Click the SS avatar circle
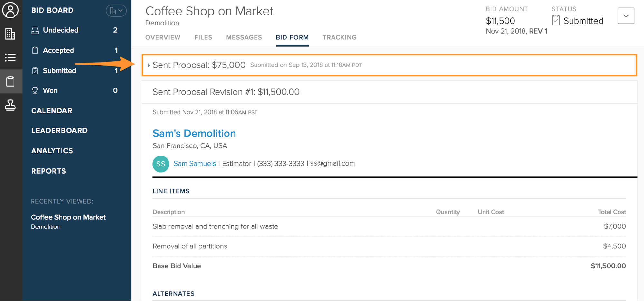 pyautogui.click(x=161, y=164)
